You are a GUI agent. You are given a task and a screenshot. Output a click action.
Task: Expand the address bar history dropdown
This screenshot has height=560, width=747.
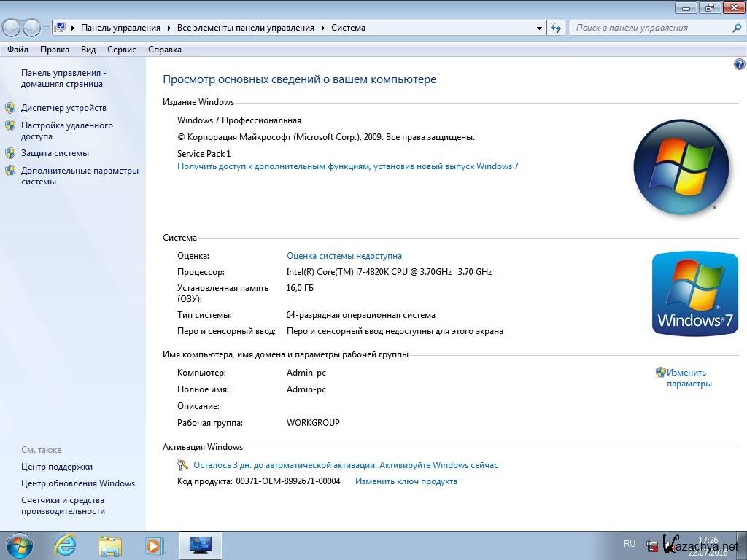pos(540,28)
